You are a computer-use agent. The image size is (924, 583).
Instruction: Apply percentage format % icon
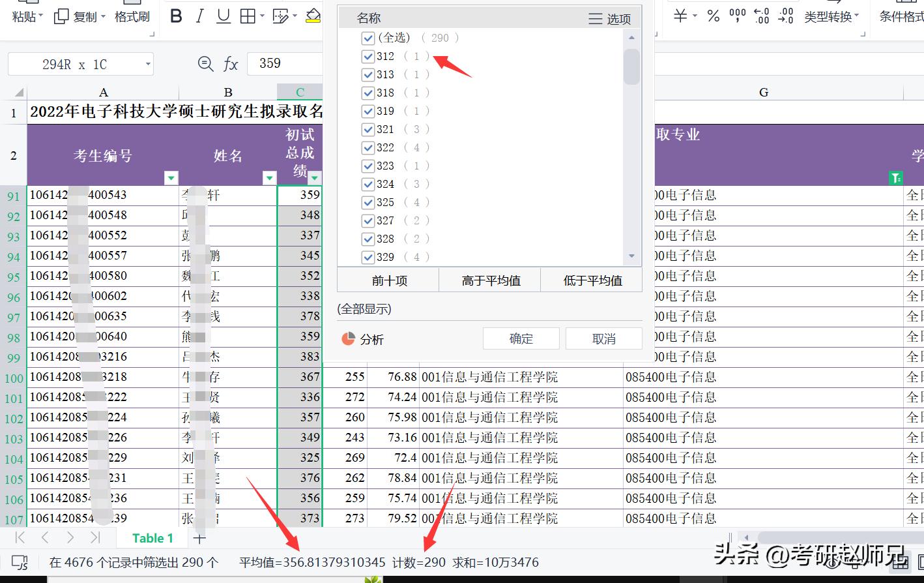(x=714, y=16)
